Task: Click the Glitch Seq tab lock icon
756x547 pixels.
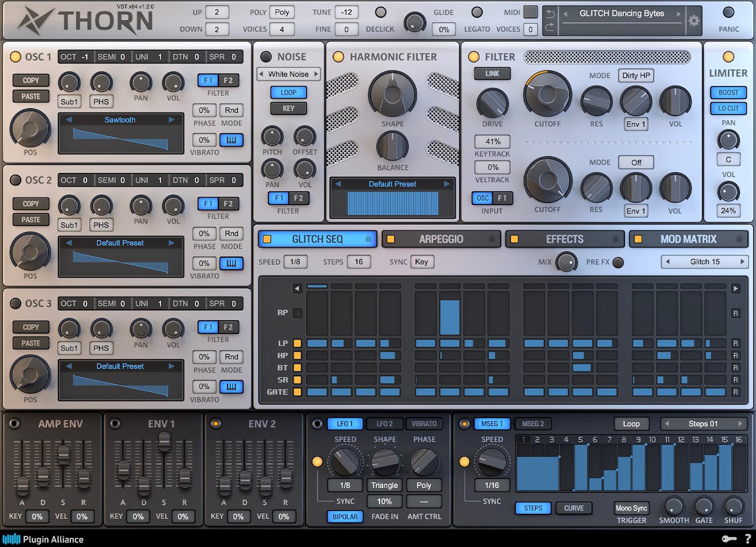Action: click(x=369, y=239)
